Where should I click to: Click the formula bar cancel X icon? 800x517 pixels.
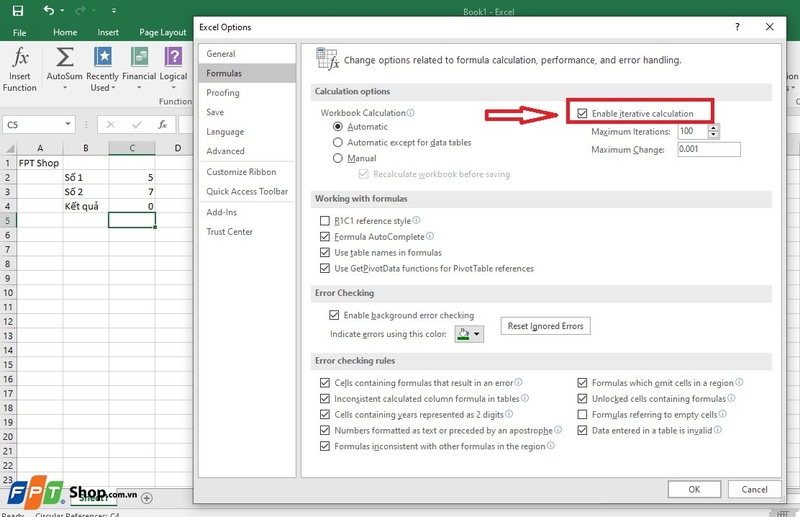coord(111,125)
